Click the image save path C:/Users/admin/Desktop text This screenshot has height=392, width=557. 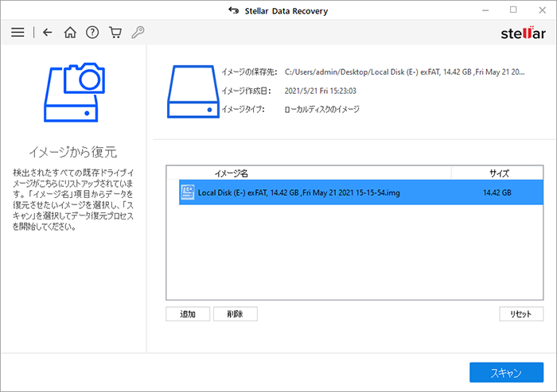click(x=404, y=72)
